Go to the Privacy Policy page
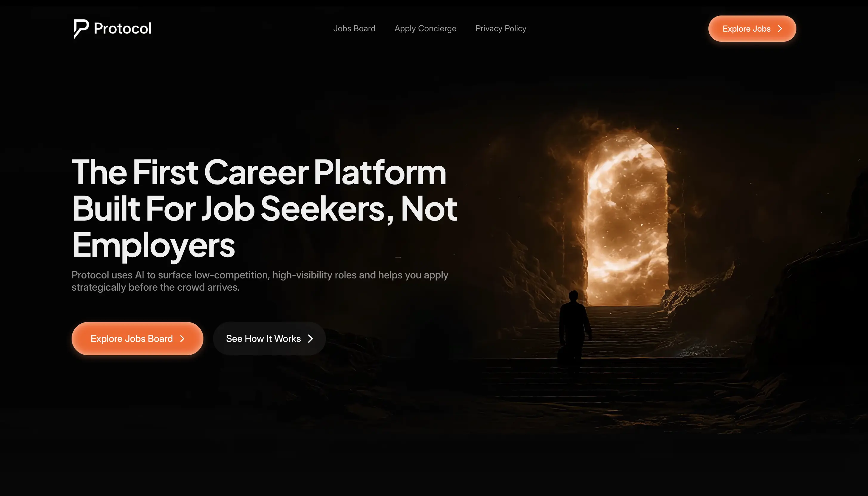Viewport: 868px width, 496px height. pyautogui.click(x=501, y=29)
